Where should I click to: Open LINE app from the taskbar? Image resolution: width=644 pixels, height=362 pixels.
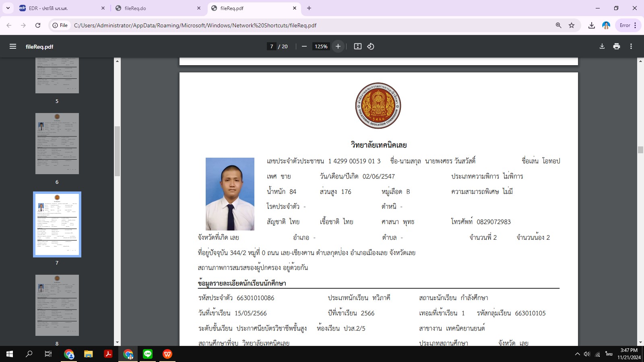tap(148, 354)
